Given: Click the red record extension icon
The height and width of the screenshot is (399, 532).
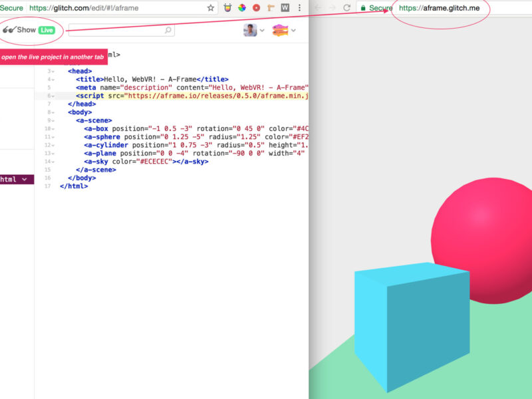Looking at the screenshot, I should [257, 7].
